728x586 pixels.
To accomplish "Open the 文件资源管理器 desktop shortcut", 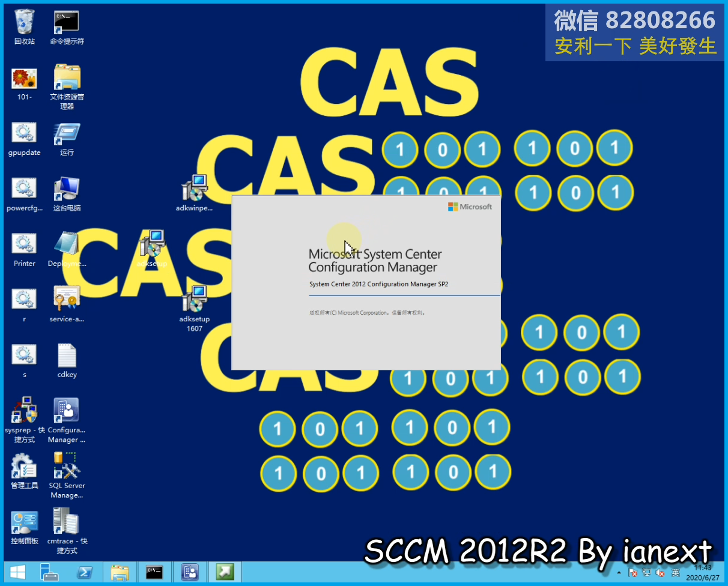I will click(67, 87).
